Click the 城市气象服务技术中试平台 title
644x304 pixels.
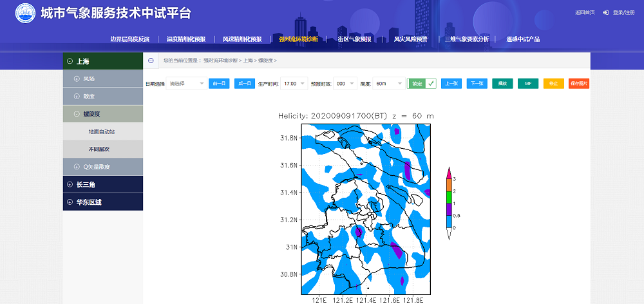(x=116, y=13)
